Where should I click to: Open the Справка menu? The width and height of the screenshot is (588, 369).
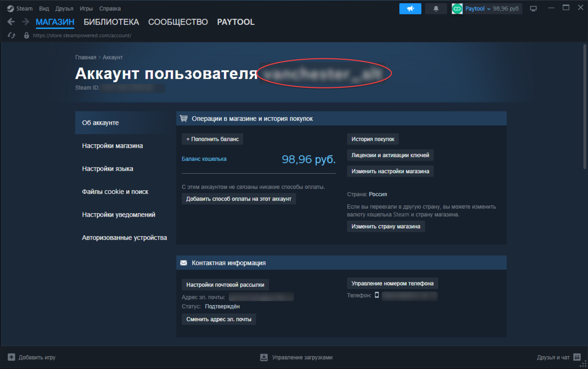[110, 8]
